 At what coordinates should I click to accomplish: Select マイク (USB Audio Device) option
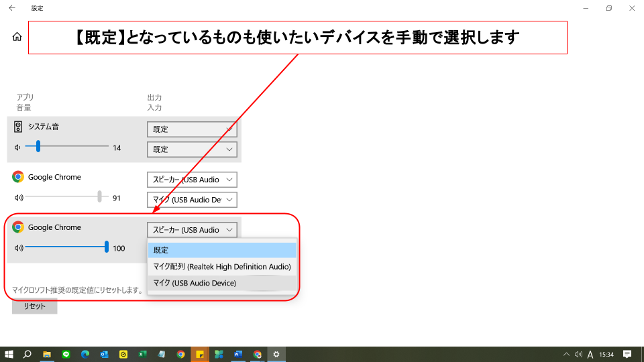221,284
